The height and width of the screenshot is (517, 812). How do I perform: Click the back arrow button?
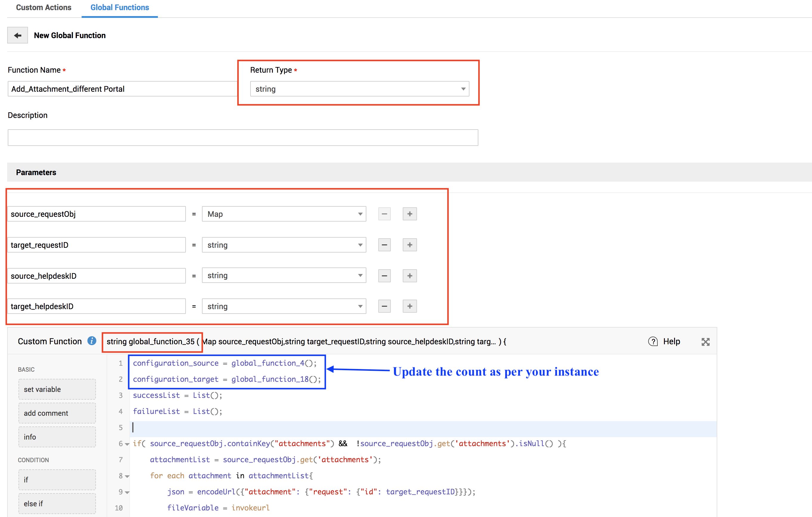[x=18, y=35]
